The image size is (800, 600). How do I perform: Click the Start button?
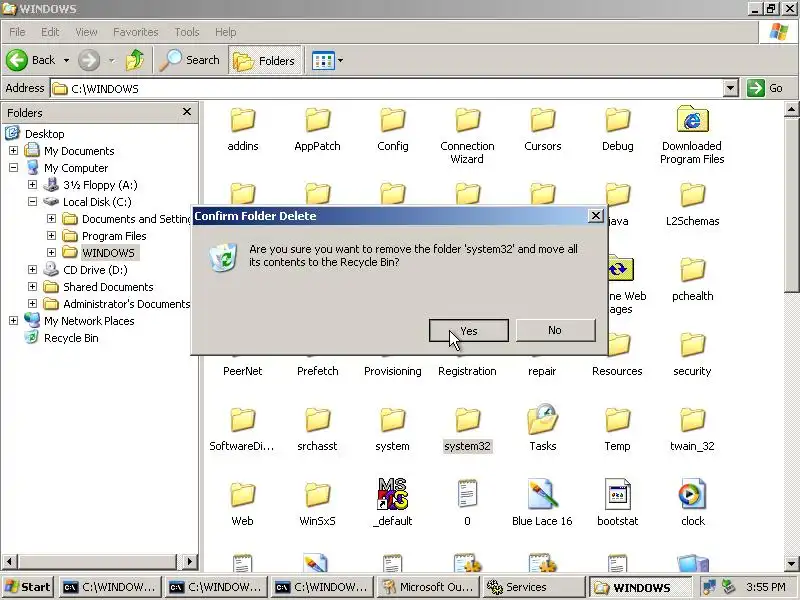pyautogui.click(x=28, y=587)
